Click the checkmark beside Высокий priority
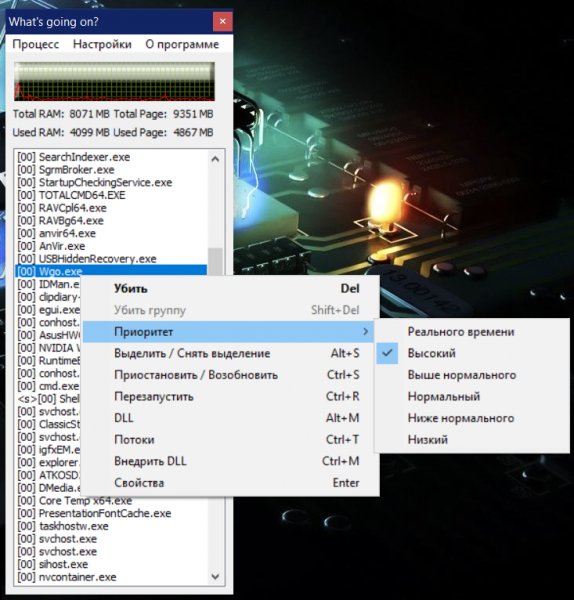This screenshot has height=600, width=574. coord(387,353)
